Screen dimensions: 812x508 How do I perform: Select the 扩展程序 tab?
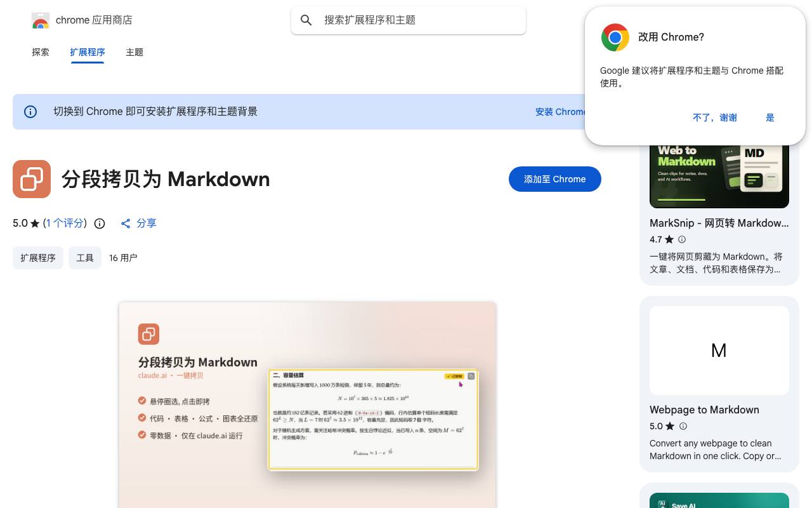click(88, 52)
